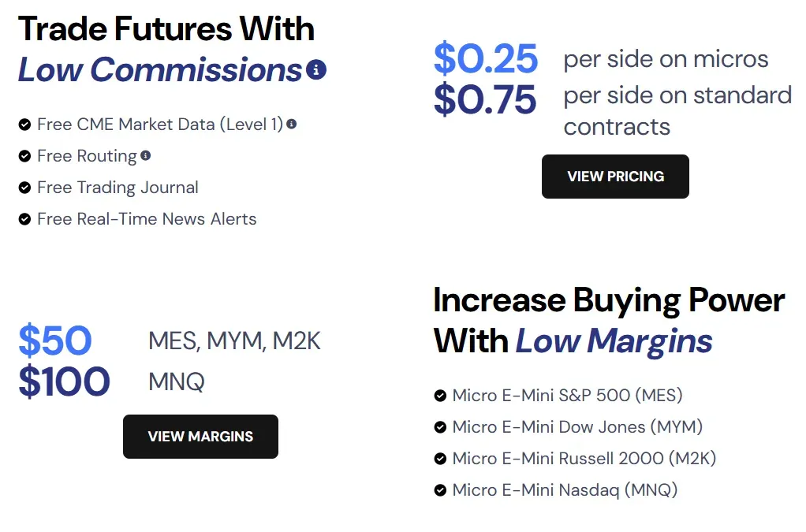This screenshot has width=806, height=532.
Task: Click checkmark icon beside Free Real-Time News Alerts
Action: (x=24, y=219)
